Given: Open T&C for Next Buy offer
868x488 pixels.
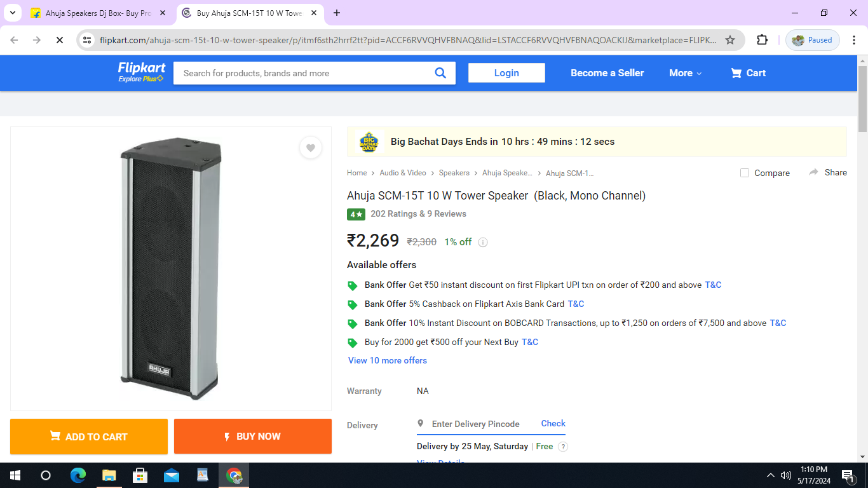Looking at the screenshot, I should 530,342.
